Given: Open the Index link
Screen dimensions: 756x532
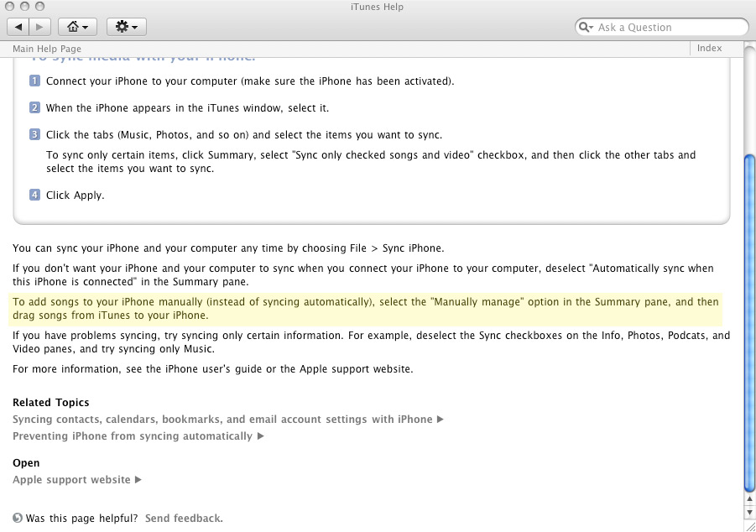Looking at the screenshot, I should (x=709, y=48).
